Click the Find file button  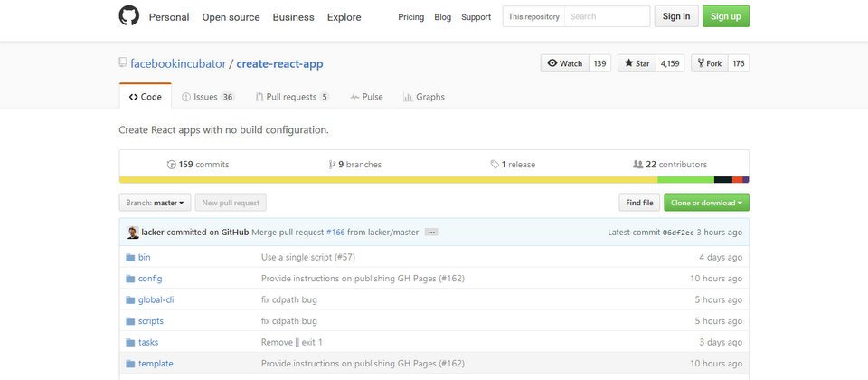[x=639, y=203]
